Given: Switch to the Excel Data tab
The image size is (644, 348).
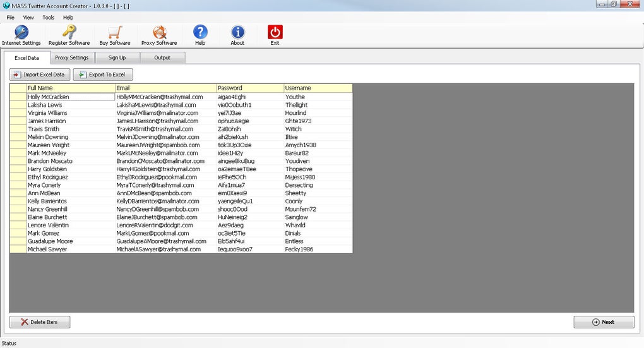Looking at the screenshot, I should click(x=27, y=58).
